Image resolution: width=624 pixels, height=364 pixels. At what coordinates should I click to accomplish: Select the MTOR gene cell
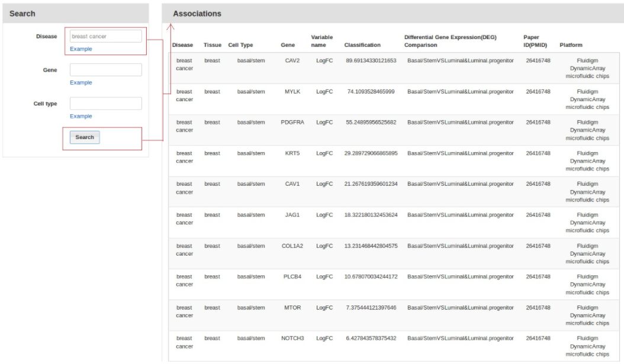pos(292,308)
